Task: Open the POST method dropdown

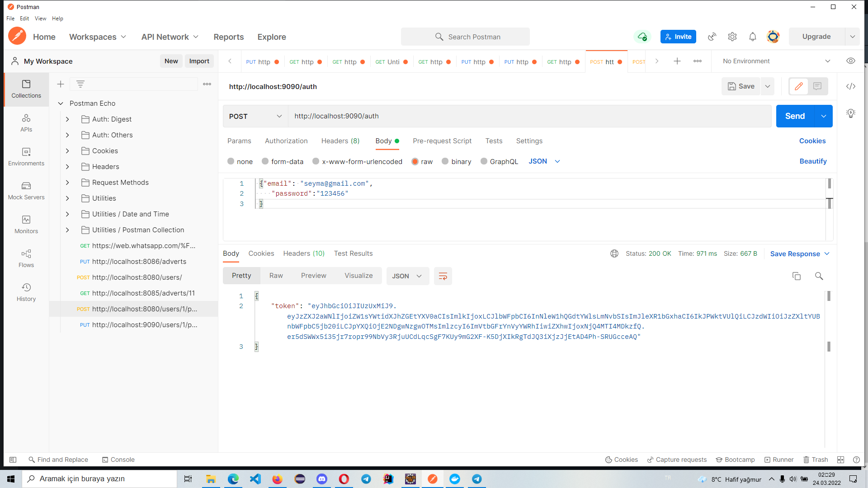Action: click(255, 116)
